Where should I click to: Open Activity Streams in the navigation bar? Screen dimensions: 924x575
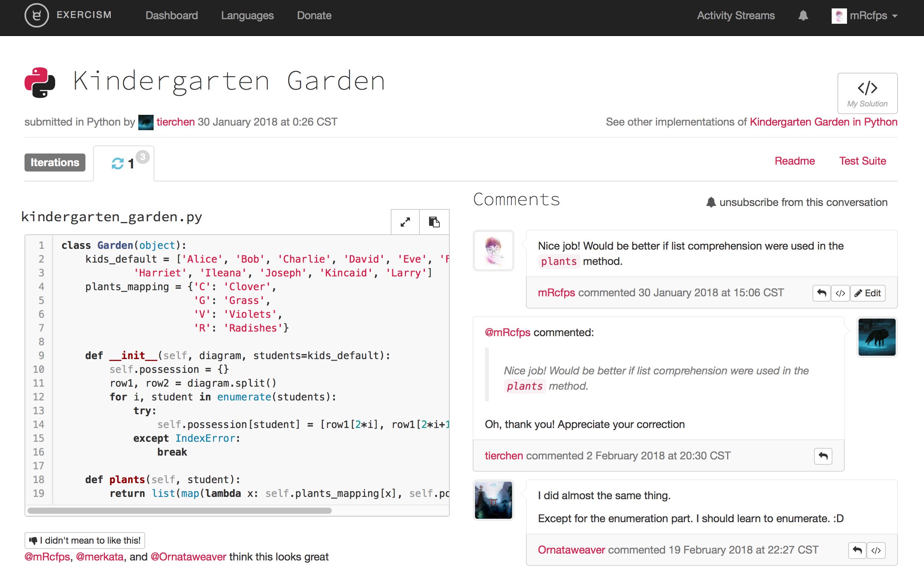(x=736, y=16)
